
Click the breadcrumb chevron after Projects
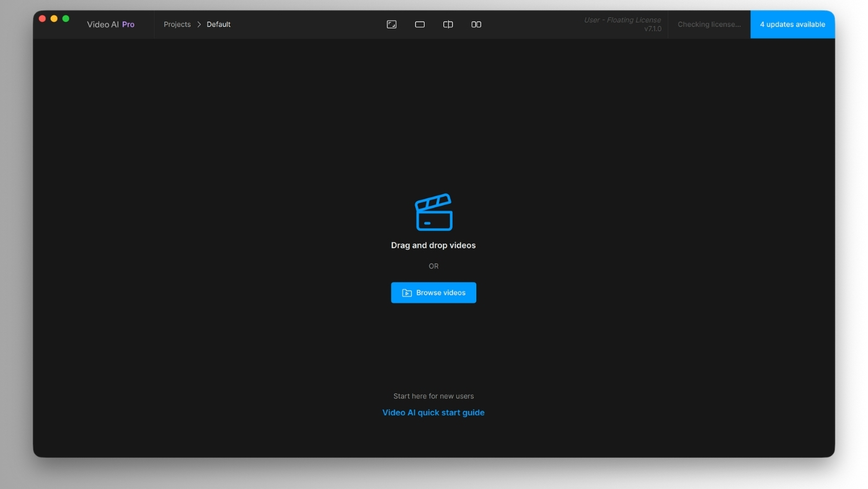[199, 24]
